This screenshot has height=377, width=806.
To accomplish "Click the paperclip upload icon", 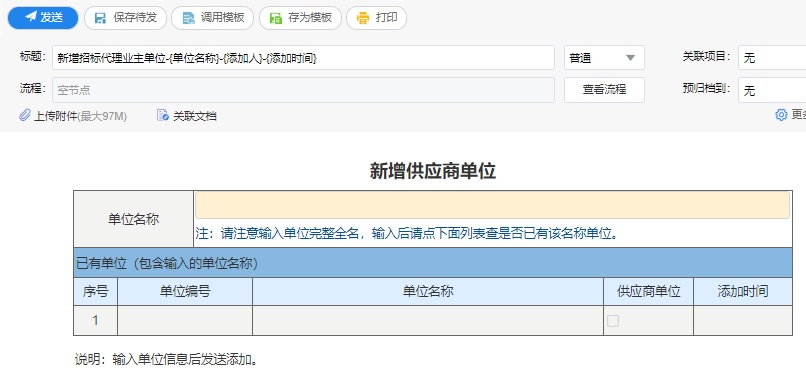I will click(25, 115).
